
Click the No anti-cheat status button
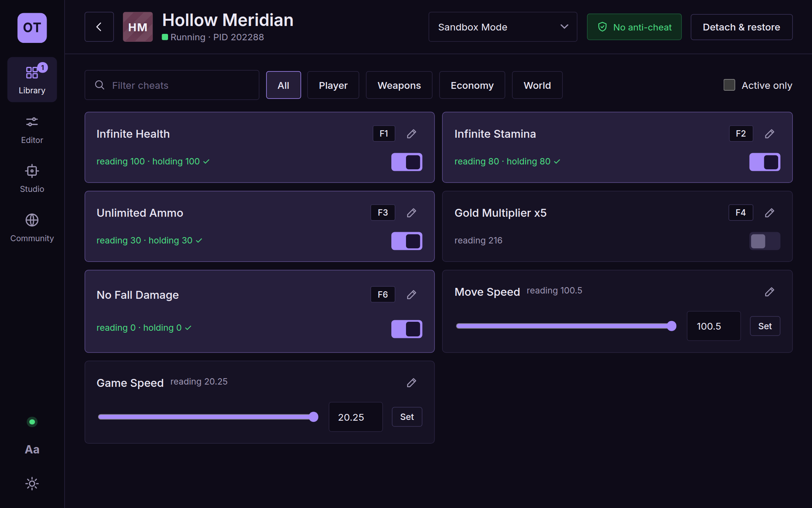pos(634,27)
